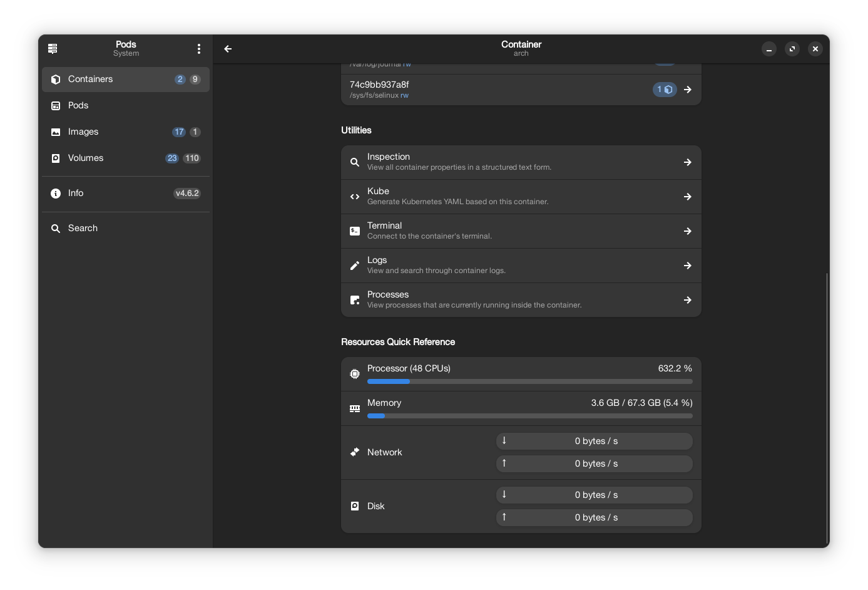Open Inspection via its right arrow
Screen dimensions: 868x590
[x=688, y=162]
